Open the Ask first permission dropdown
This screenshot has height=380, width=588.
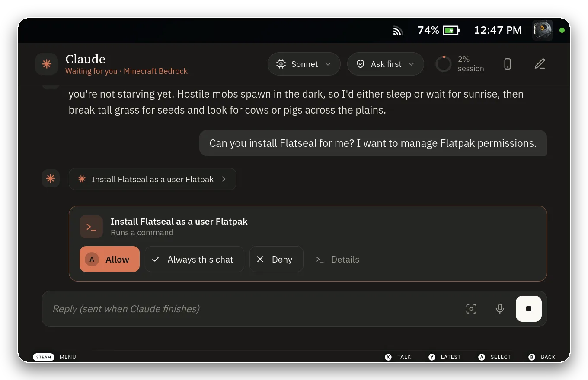(385, 64)
